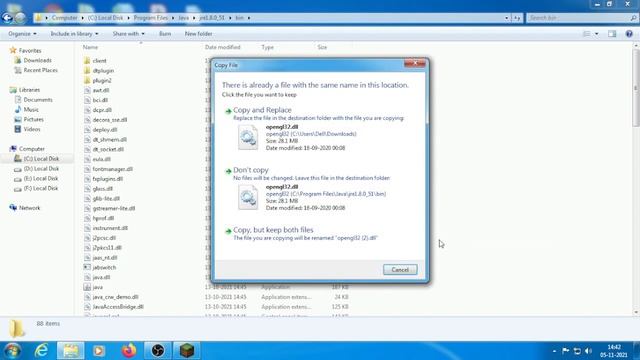Open the Pictures library
The height and width of the screenshot is (360, 640).
pyautogui.click(x=33, y=119)
